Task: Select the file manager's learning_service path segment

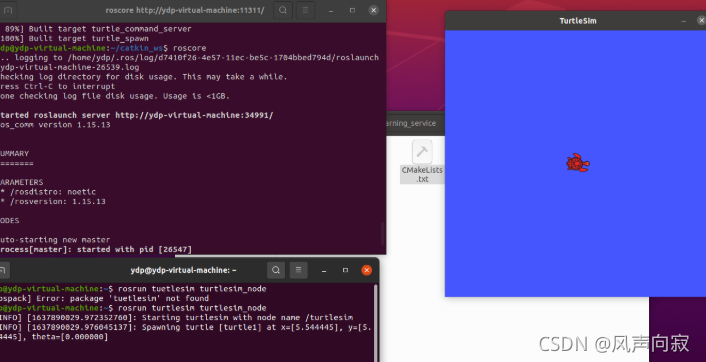Action: (411, 123)
